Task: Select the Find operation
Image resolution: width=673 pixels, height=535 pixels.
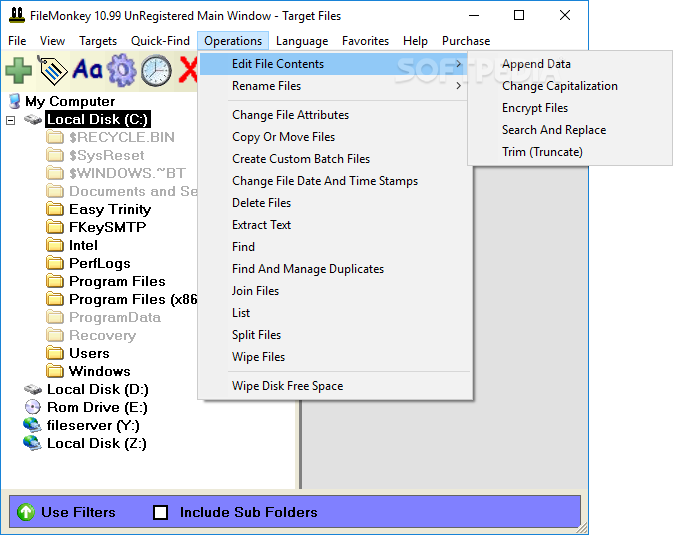Action: (x=335, y=247)
